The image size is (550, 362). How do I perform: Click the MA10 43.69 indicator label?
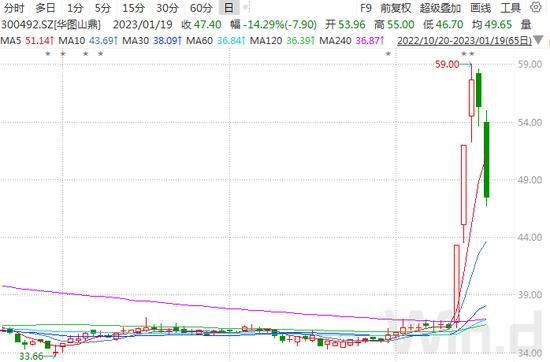point(88,41)
